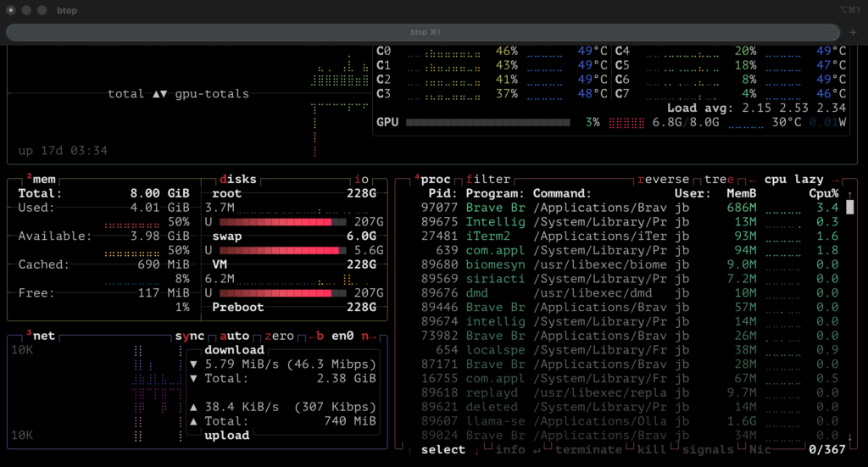The height and width of the screenshot is (467, 868).
Task: Click the net box title
Action: 42,336
